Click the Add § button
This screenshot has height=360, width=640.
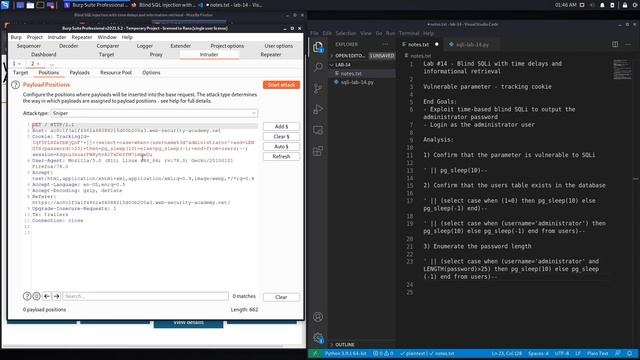tap(281, 127)
